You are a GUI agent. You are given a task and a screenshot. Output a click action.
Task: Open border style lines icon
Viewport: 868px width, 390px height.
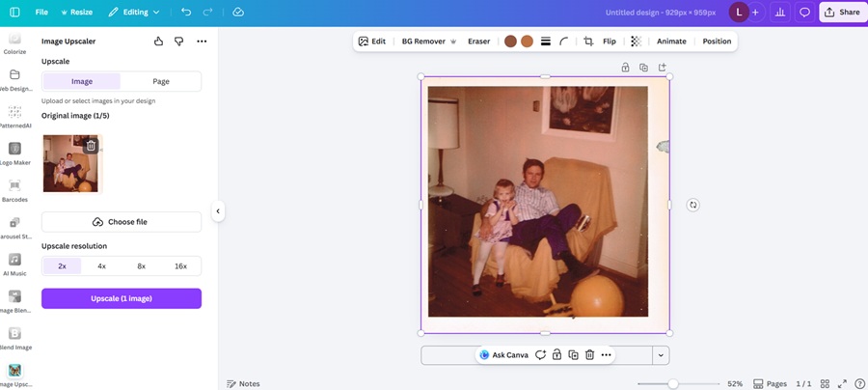546,41
